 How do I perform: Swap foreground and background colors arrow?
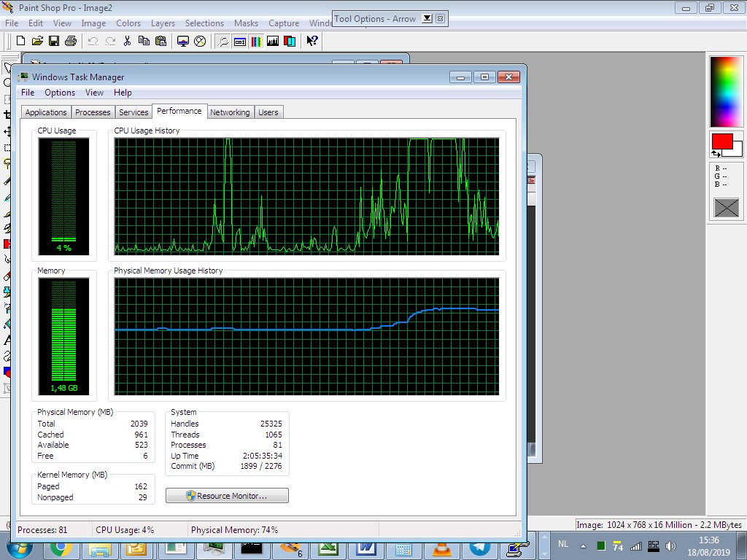(x=716, y=153)
